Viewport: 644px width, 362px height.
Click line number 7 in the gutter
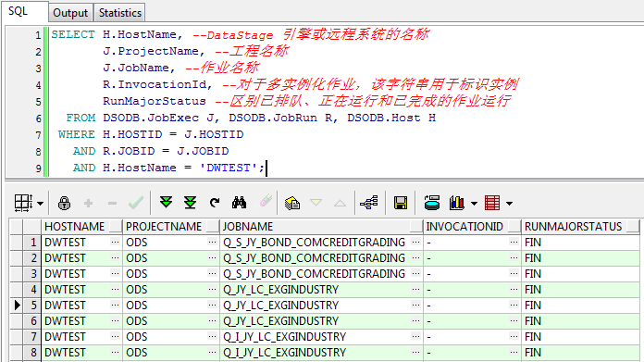(38, 135)
